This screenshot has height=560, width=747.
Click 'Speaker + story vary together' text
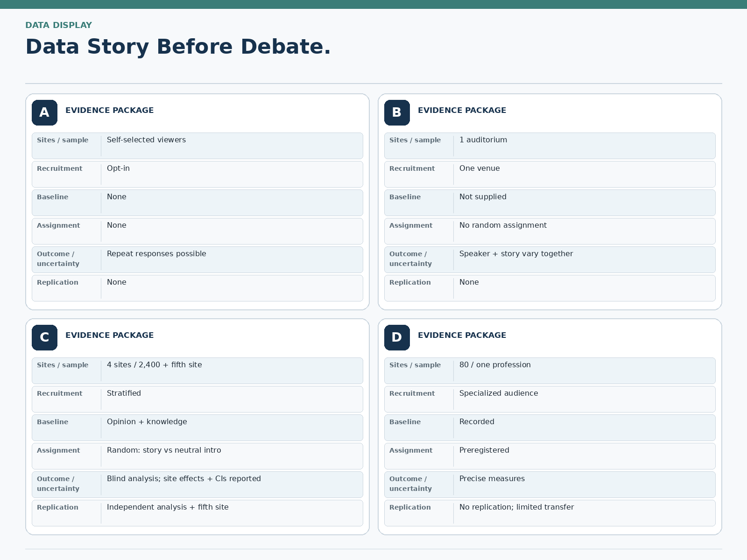tap(516, 254)
